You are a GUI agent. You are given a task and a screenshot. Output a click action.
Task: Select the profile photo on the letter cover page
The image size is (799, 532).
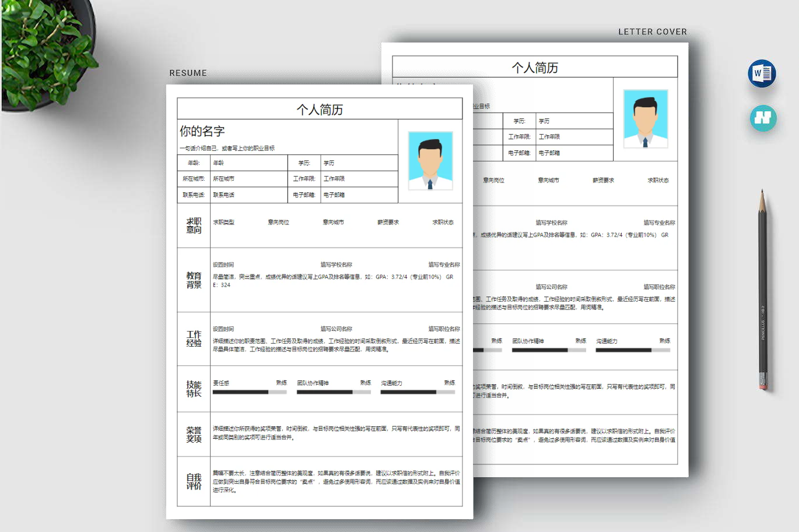[x=646, y=119]
